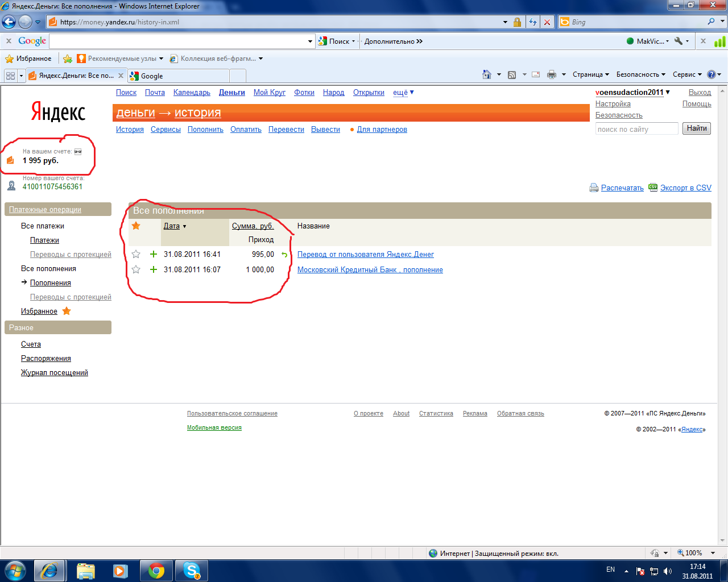Open Skype from the taskbar
The height and width of the screenshot is (582, 728).
[x=192, y=571]
